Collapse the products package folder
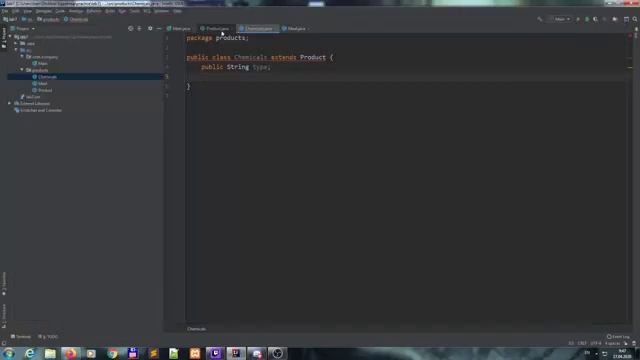Image resolution: width=640 pixels, height=360 pixels. [22, 70]
